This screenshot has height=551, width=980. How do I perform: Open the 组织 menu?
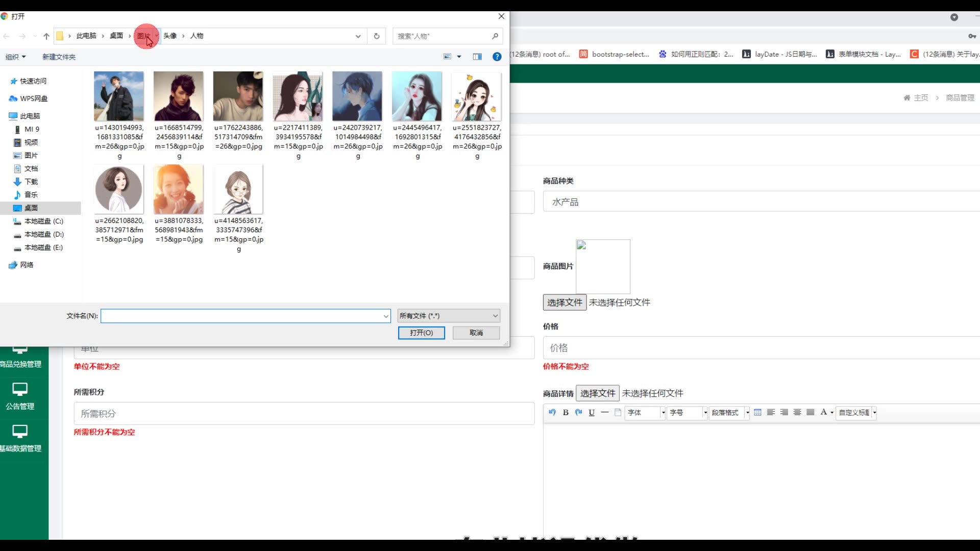click(x=15, y=57)
